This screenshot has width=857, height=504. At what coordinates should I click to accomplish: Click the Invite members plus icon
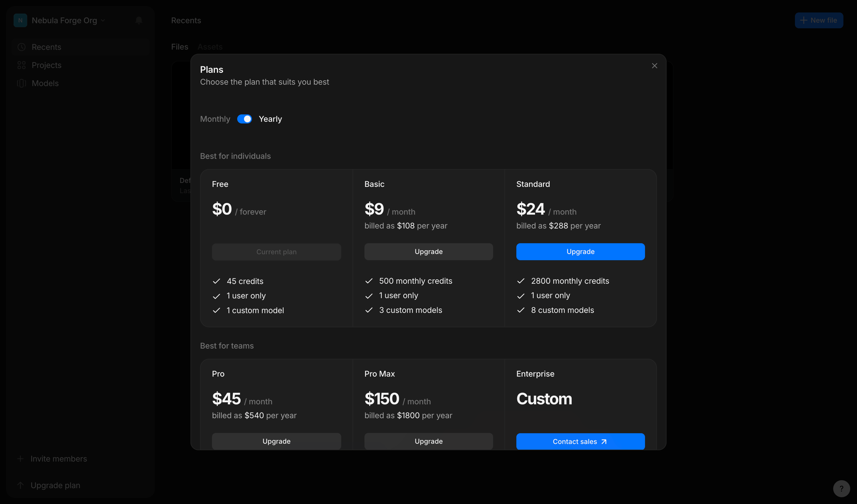[20, 459]
